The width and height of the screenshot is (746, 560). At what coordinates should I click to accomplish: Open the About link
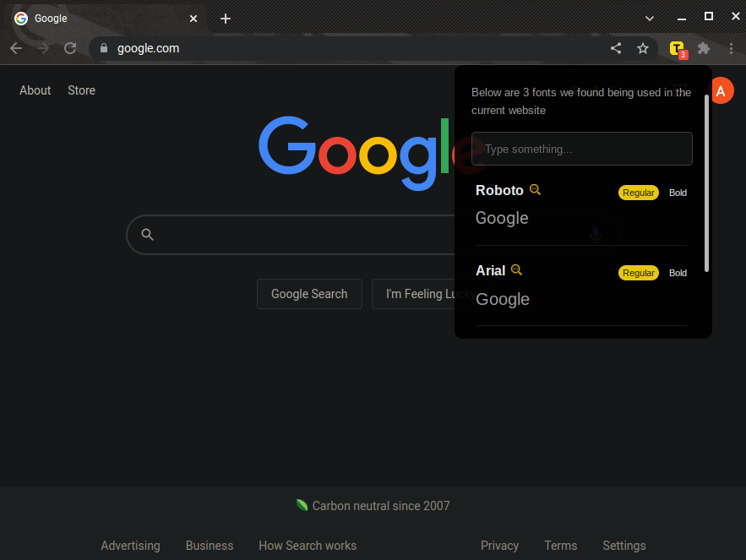point(35,90)
